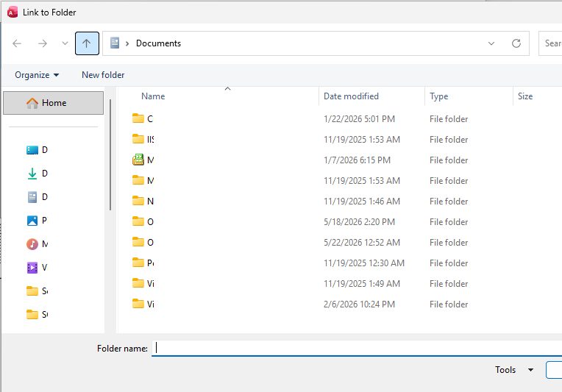Expand the address bar history dropdown
Viewport: 562px width, 392px height.
491,43
